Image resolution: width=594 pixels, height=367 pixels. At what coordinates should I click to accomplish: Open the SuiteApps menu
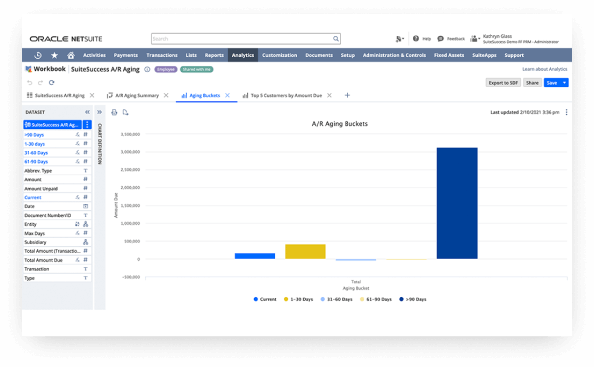coord(484,55)
